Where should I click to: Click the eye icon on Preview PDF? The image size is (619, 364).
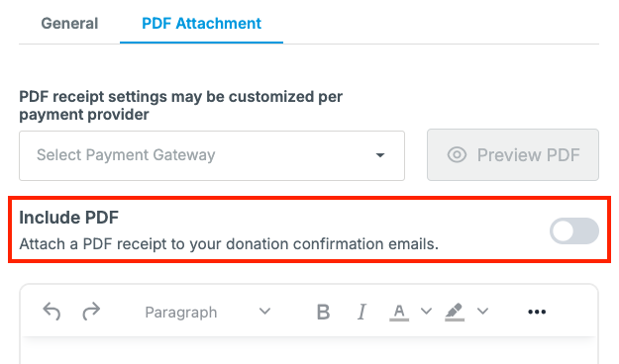pos(458,154)
